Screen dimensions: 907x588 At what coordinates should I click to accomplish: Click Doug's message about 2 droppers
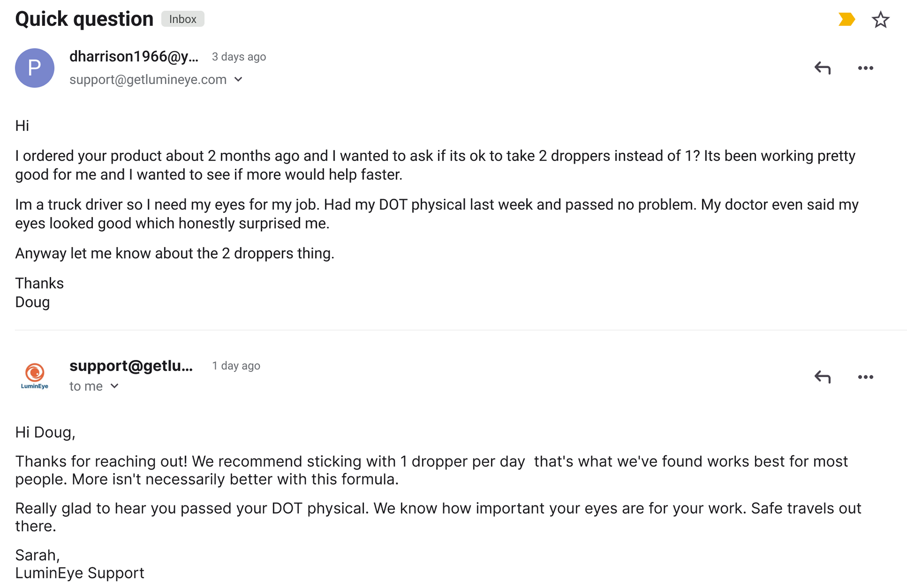click(435, 165)
